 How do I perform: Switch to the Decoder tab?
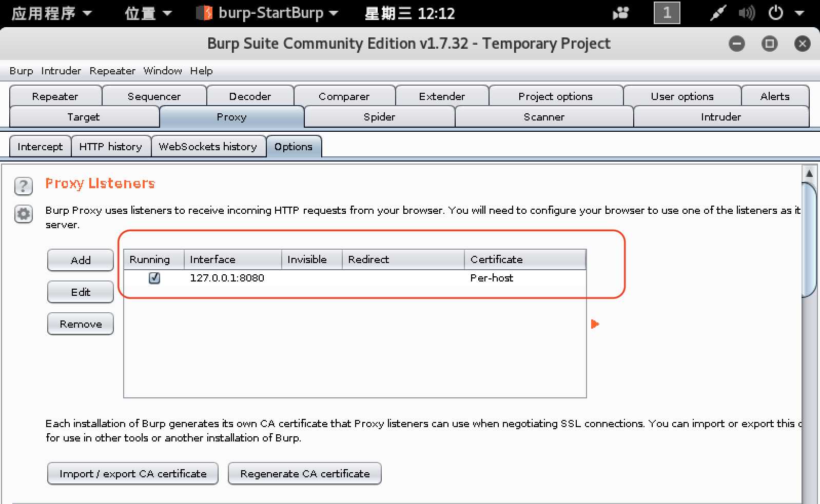coord(250,96)
